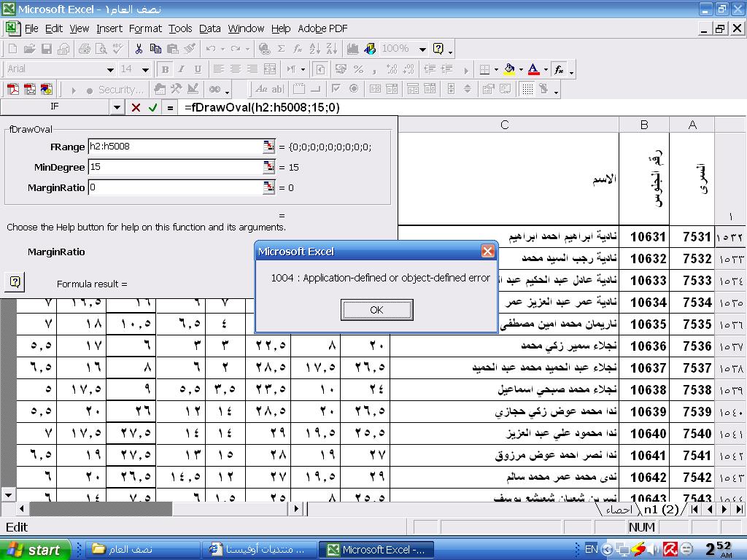
Task: Open the Font Color dropdown arrow
Action: pos(546,69)
